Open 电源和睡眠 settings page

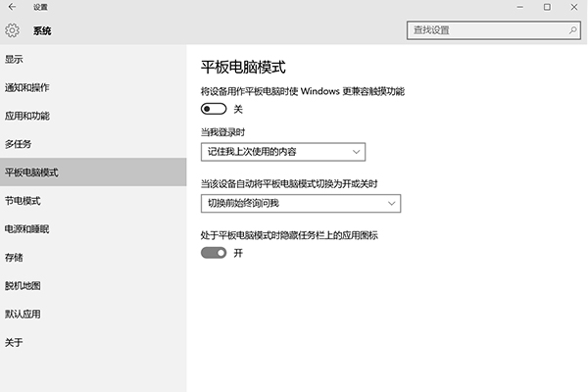(93, 228)
